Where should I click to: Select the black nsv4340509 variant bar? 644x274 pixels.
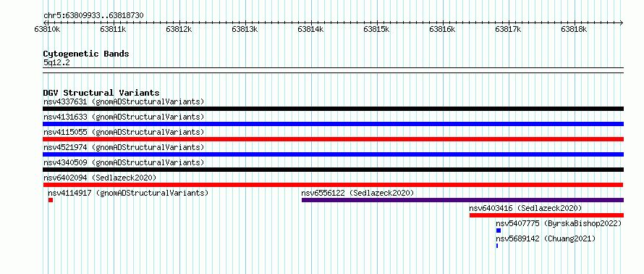[x=333, y=170]
